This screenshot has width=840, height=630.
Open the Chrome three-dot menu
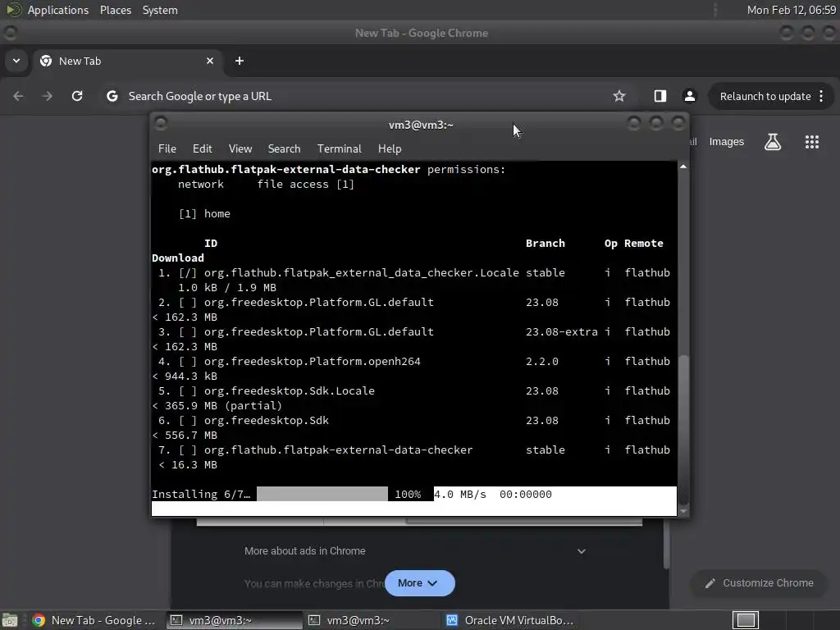coord(821,96)
